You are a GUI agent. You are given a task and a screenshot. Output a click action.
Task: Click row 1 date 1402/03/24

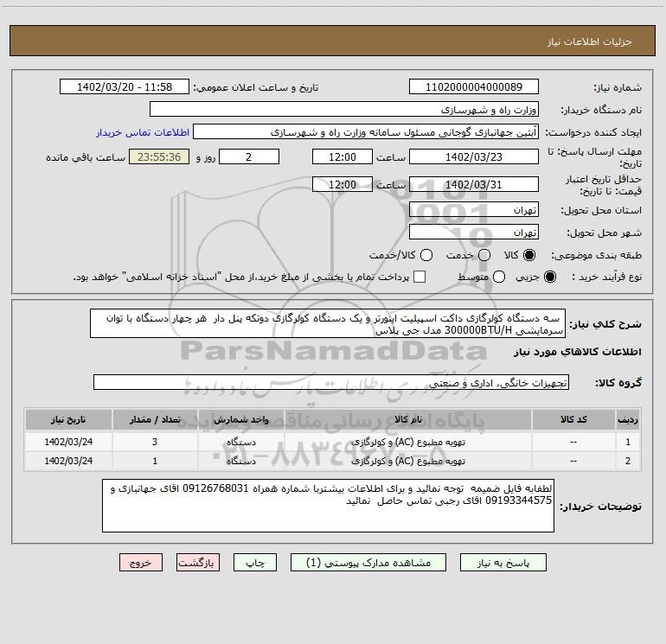[x=68, y=442]
